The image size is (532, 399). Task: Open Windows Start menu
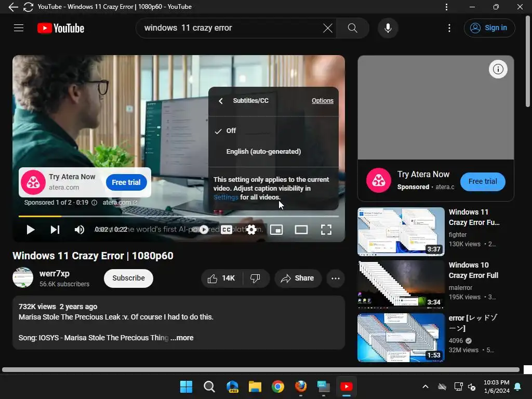(186, 387)
